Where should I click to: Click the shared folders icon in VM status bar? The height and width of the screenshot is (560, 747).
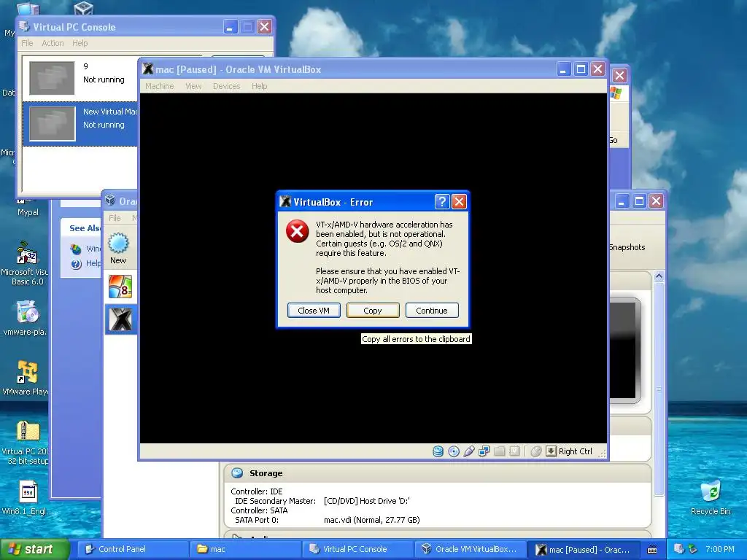pos(499,451)
